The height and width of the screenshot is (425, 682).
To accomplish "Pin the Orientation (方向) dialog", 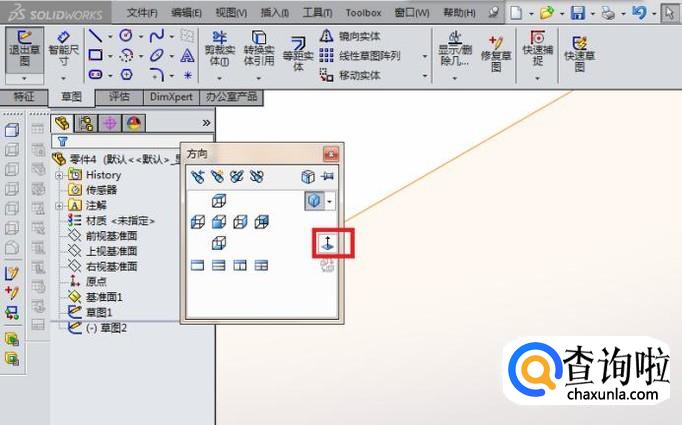I will (x=328, y=176).
